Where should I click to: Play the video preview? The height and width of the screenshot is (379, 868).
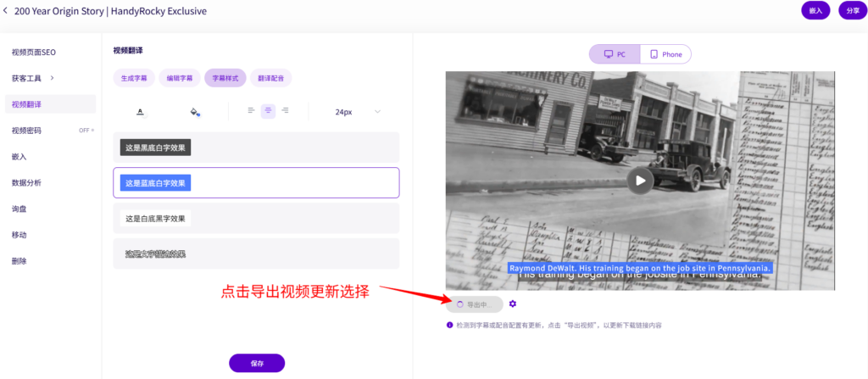tap(640, 180)
